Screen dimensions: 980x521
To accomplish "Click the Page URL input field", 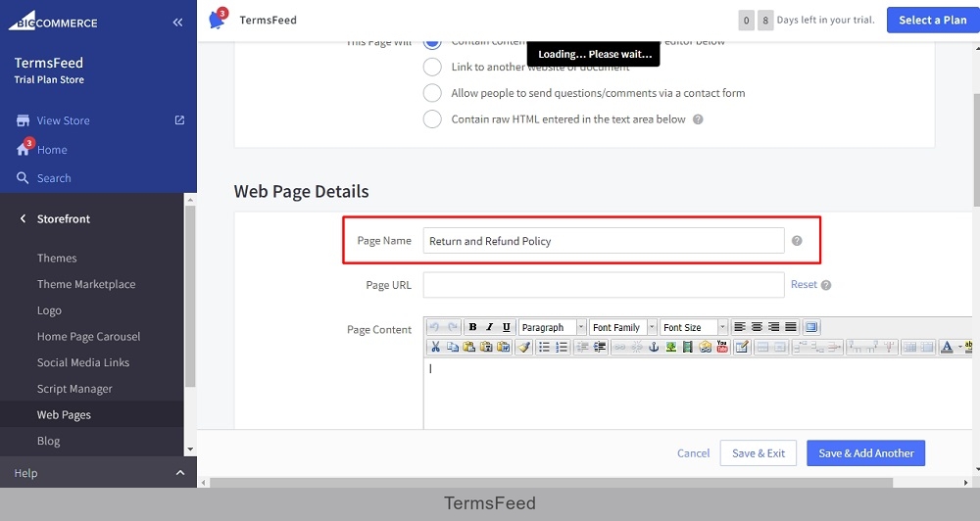I will pos(604,285).
